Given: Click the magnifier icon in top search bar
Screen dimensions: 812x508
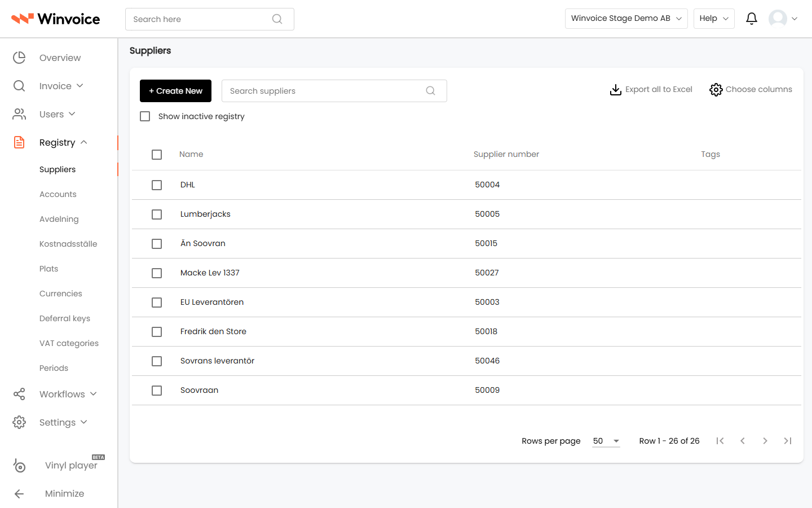Looking at the screenshot, I should (x=277, y=19).
